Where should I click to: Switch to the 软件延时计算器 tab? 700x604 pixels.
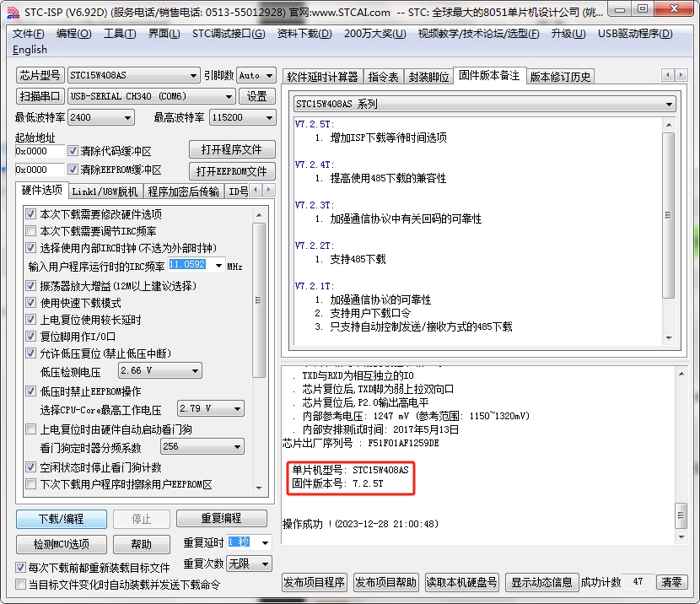pyautogui.click(x=322, y=77)
